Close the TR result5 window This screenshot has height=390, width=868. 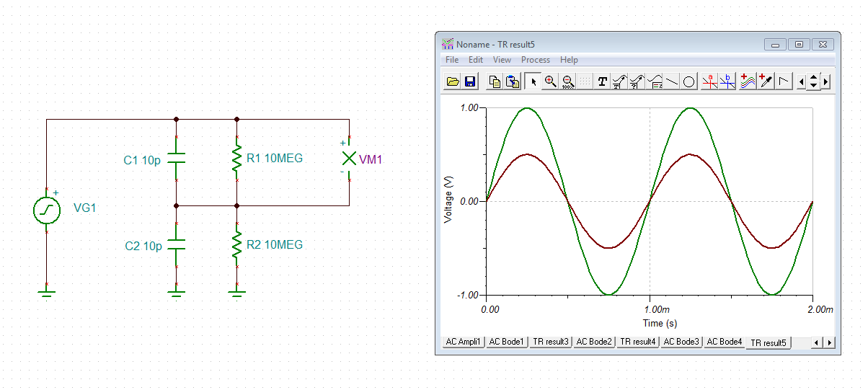pos(823,44)
